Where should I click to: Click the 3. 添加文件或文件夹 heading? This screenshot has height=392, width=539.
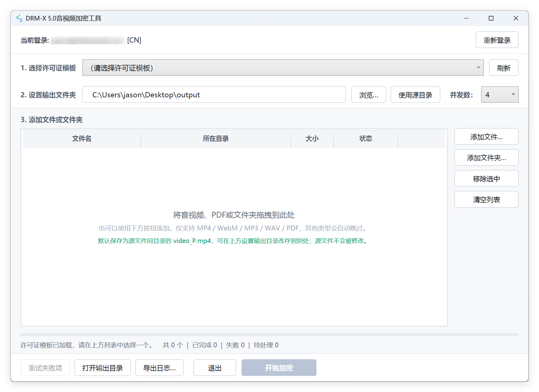[x=51, y=120]
